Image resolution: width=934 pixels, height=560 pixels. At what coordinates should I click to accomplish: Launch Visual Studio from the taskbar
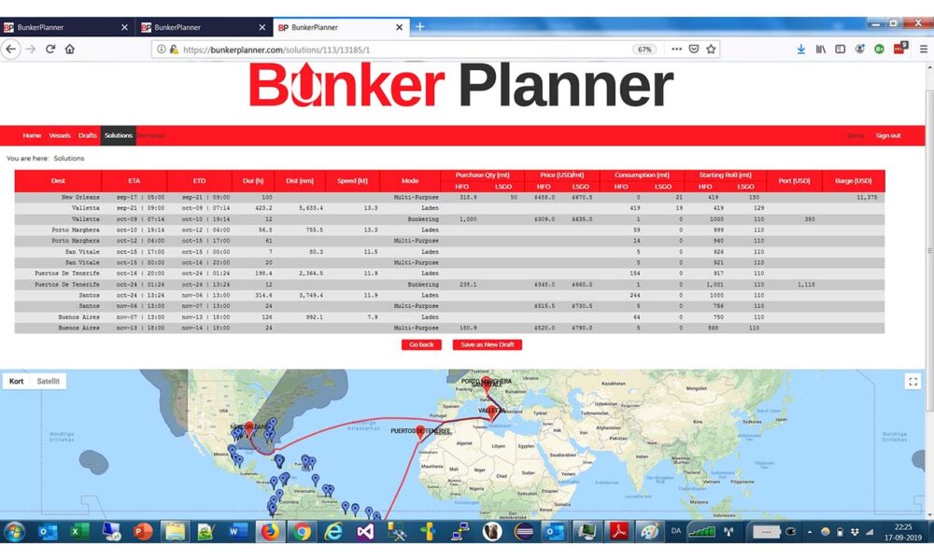363,532
